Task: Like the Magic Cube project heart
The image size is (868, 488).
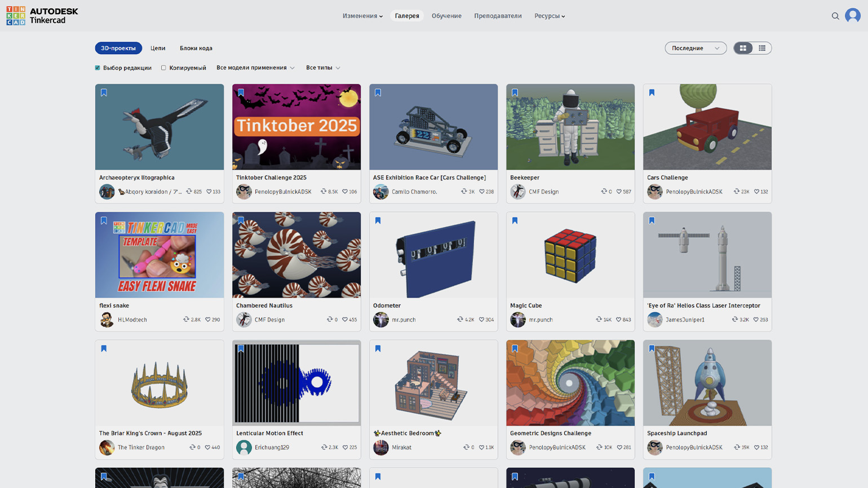Action: [619, 320]
